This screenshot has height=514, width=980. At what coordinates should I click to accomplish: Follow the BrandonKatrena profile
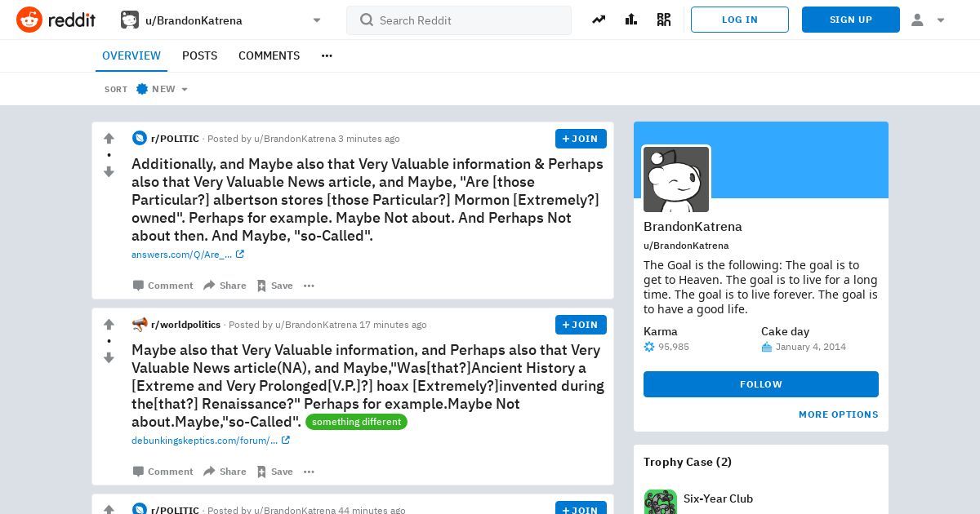761,384
